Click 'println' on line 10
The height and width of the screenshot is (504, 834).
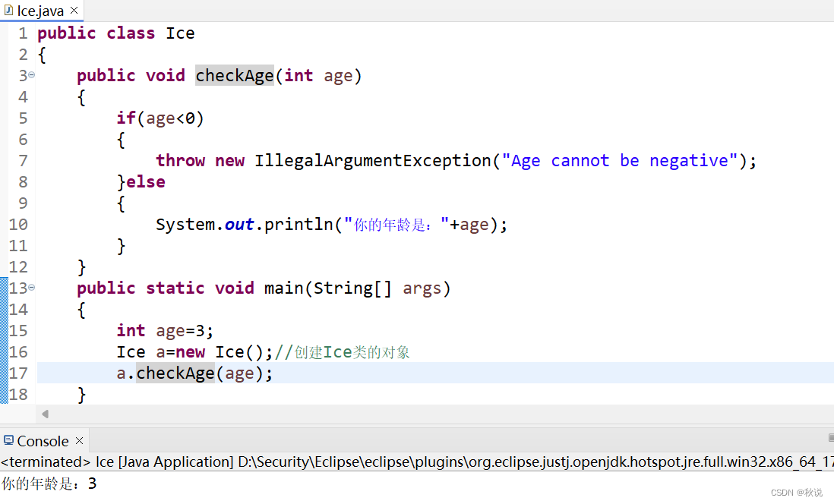pos(299,225)
